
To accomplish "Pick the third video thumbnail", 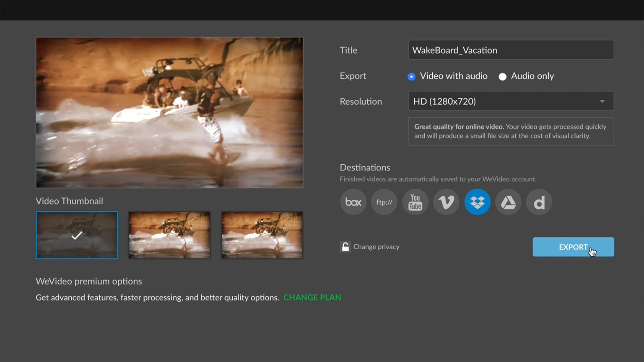I will tap(262, 235).
